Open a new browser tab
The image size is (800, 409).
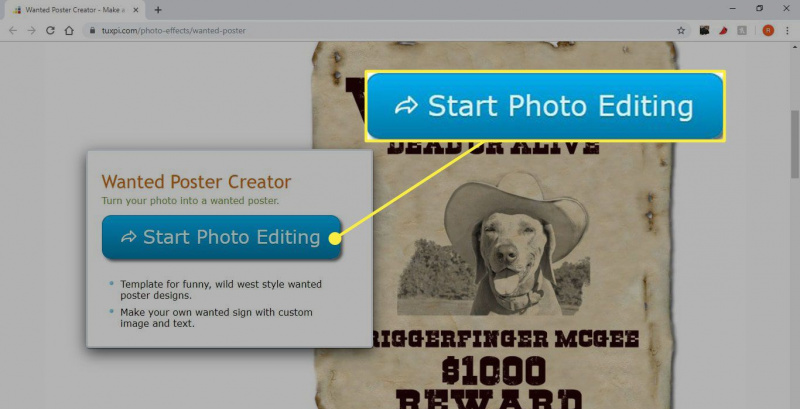[x=158, y=10]
